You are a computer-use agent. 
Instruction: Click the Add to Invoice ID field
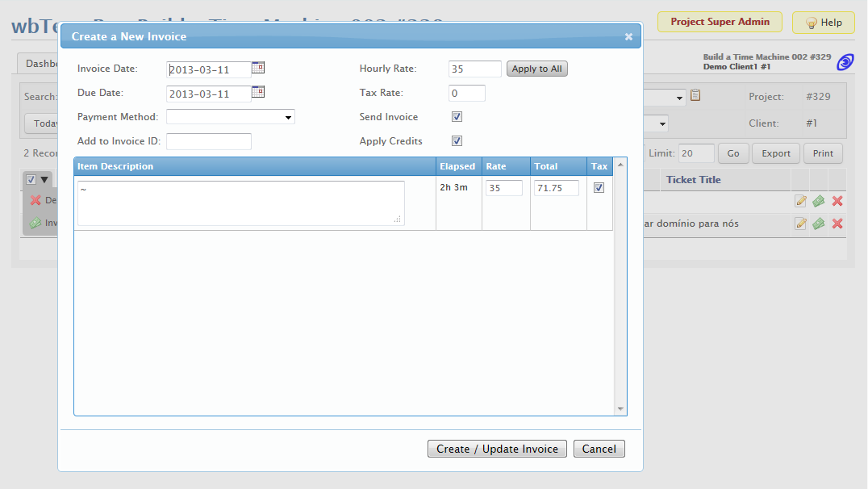(x=209, y=142)
